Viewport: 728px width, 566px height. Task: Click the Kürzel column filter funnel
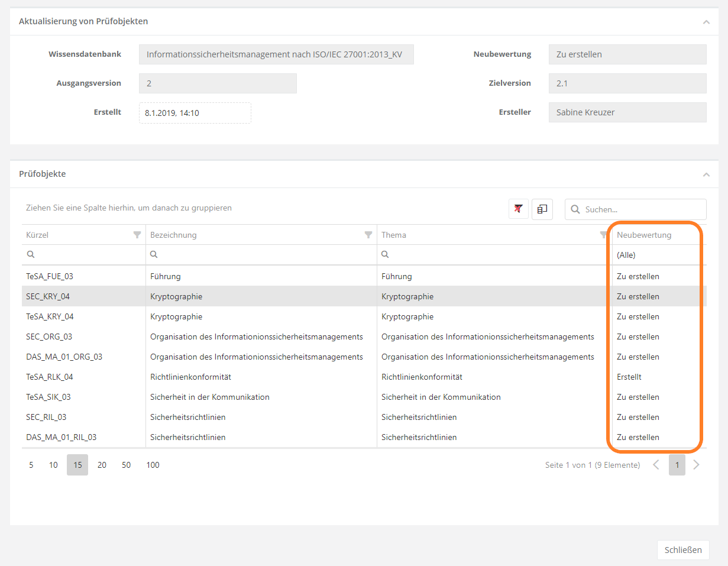coord(137,235)
